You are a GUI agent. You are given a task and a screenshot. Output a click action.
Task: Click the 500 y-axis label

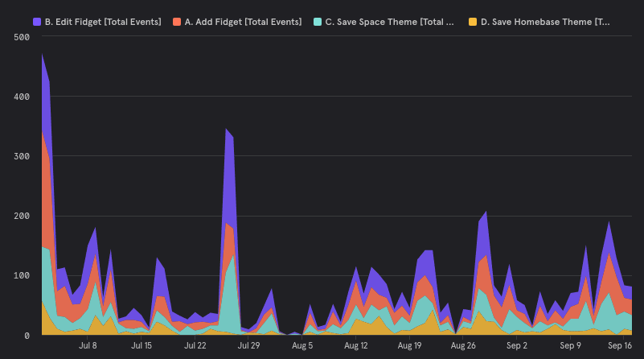pos(23,36)
